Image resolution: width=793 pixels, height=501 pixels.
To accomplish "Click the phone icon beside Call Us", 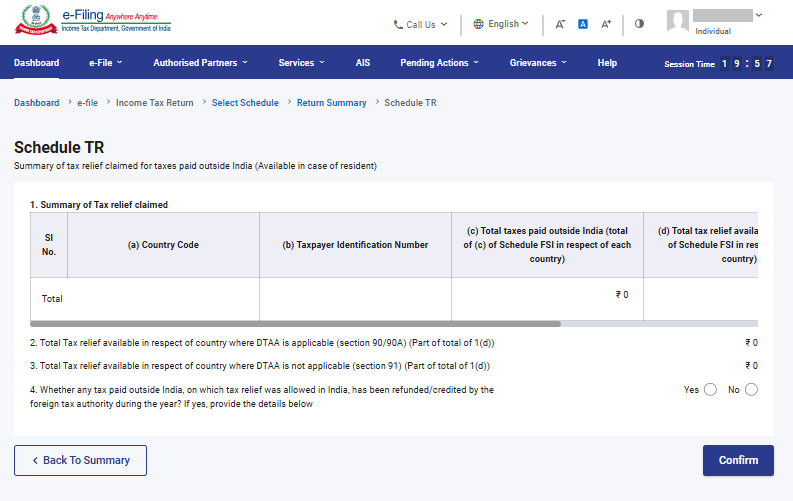I will point(398,25).
